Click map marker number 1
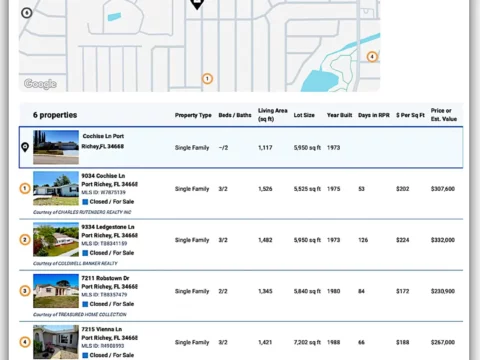The image size is (480, 360). [207, 79]
